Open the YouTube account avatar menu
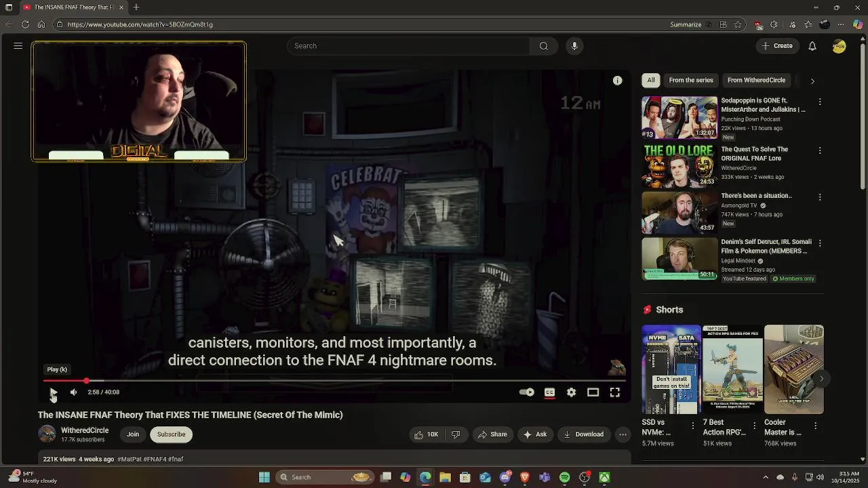The height and width of the screenshot is (488, 868). (x=840, y=45)
